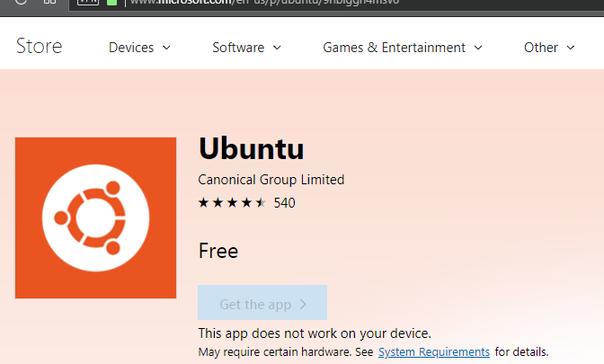Open the Games & Entertainment dropdown
The height and width of the screenshot is (364, 604).
403,48
